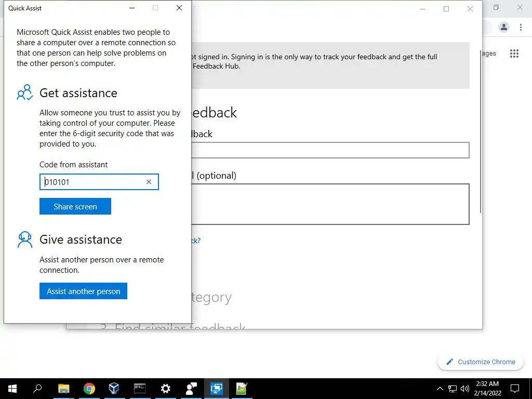Screen dimensions: 532x399
Task: Click Assist another person button
Action: point(83,291)
